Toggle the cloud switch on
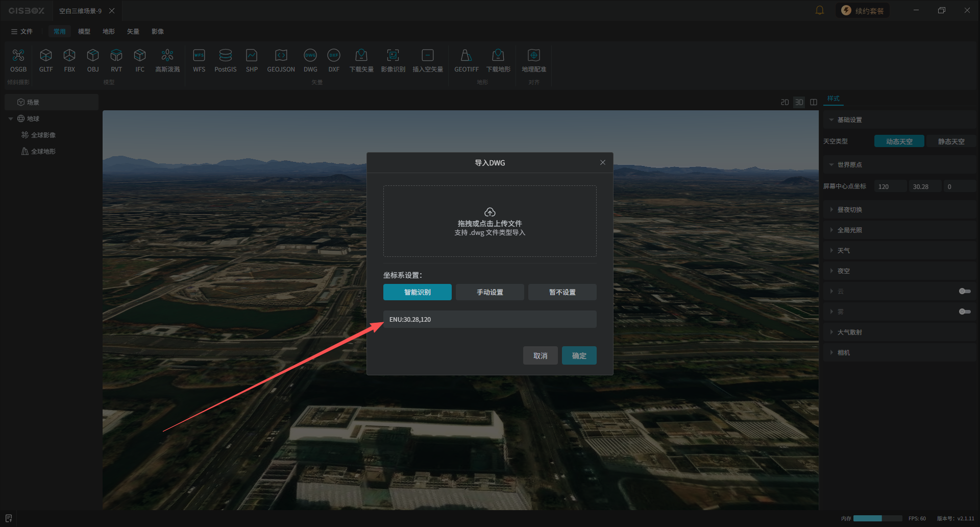Image resolution: width=980 pixels, height=527 pixels. (964, 291)
